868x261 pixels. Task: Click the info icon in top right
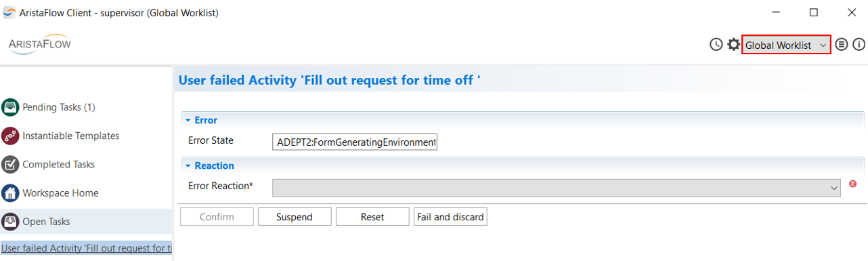[859, 45]
